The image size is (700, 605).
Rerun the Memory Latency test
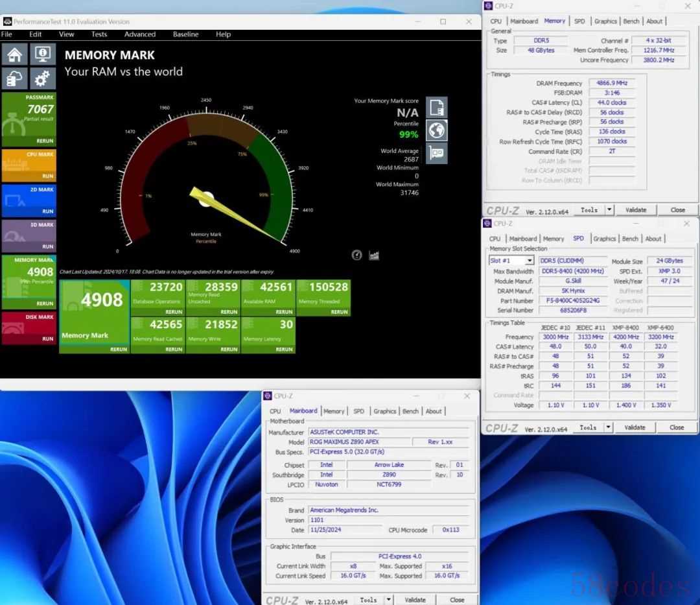pos(285,349)
